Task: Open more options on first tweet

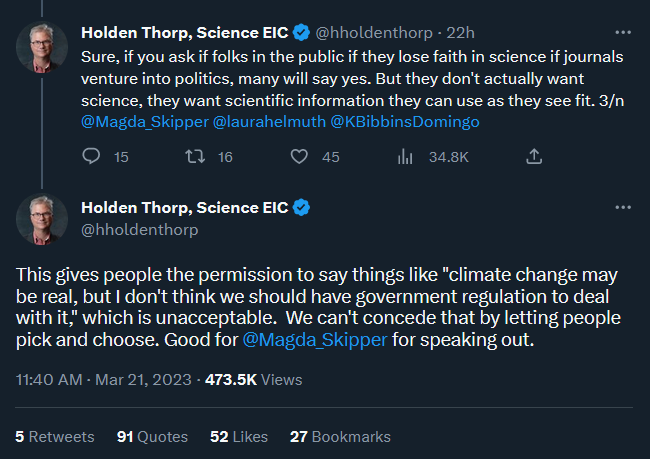Action: click(623, 31)
